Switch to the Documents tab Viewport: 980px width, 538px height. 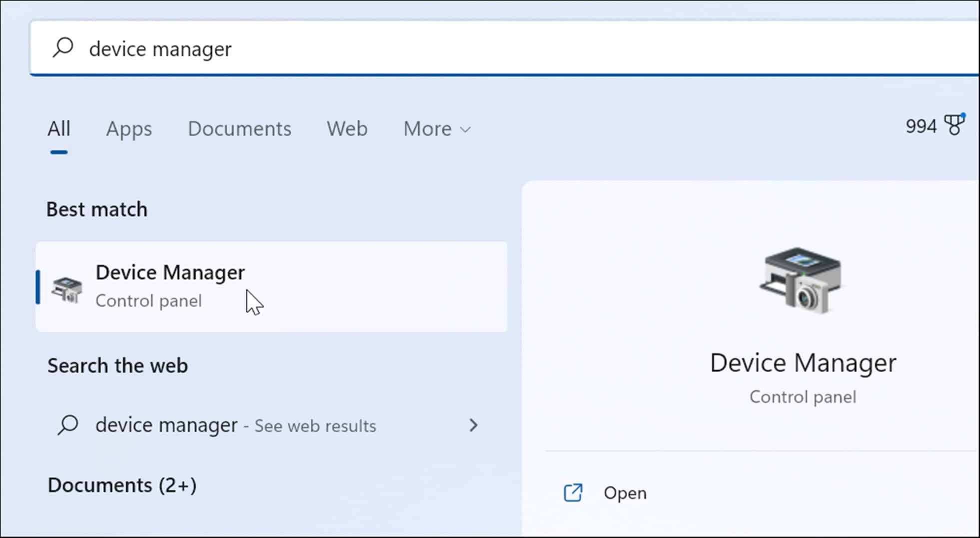240,129
